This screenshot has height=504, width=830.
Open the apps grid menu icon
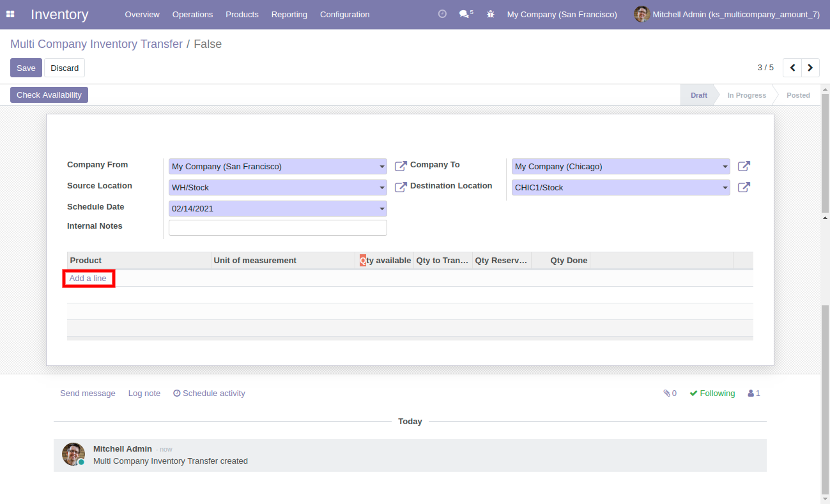click(x=10, y=14)
